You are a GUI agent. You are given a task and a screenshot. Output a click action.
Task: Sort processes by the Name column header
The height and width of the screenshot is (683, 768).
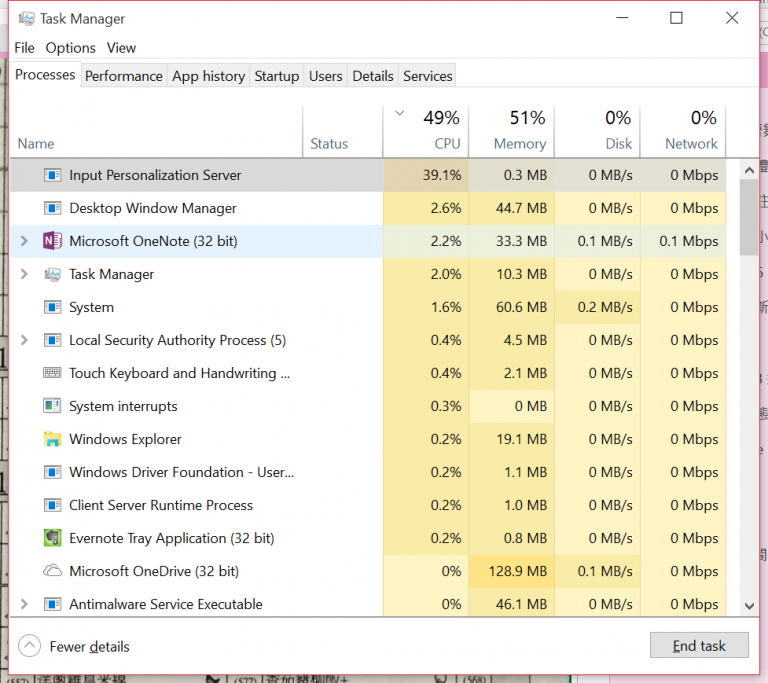click(x=156, y=132)
